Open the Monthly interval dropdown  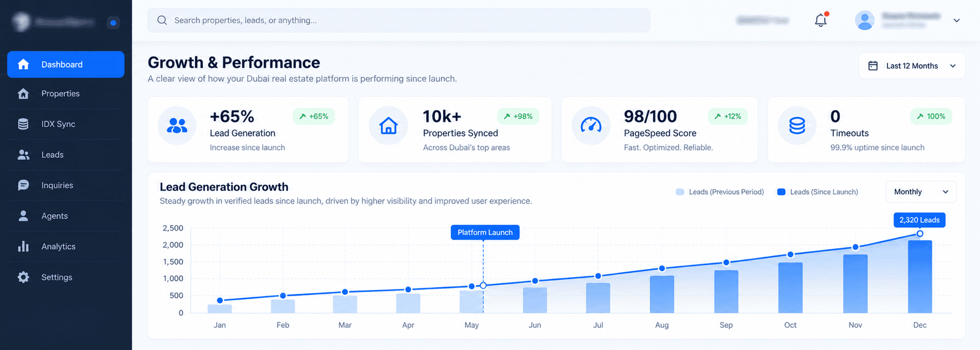(x=921, y=192)
